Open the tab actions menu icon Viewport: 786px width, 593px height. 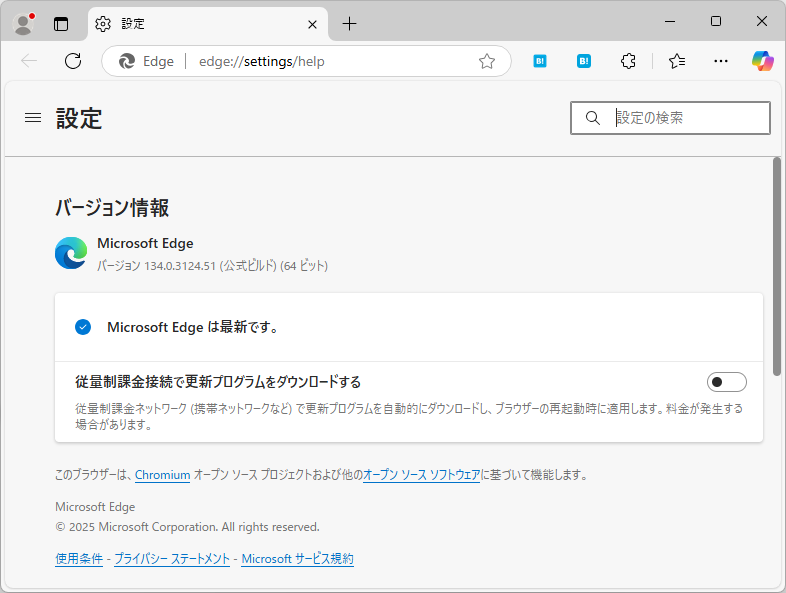pos(61,24)
